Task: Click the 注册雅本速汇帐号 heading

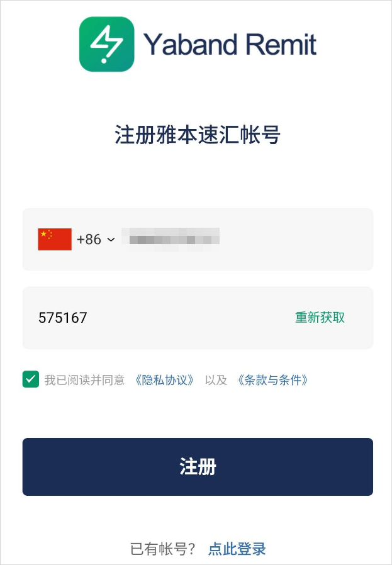Action: pos(198,135)
